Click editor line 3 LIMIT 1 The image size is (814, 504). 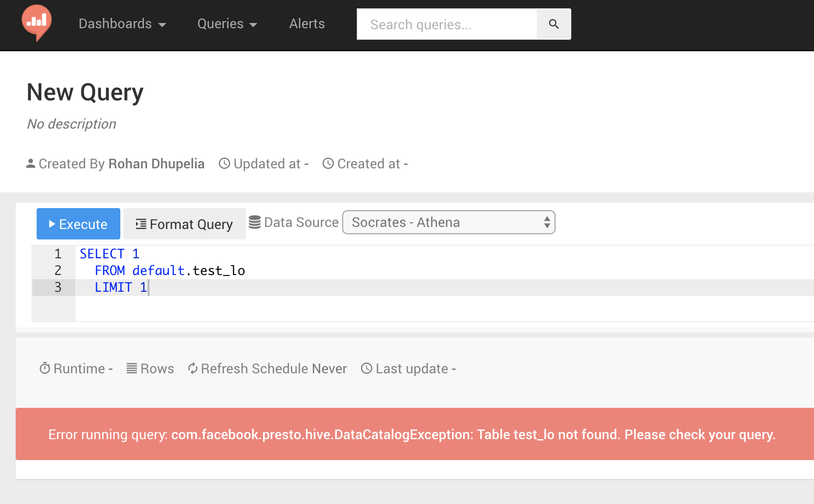(x=121, y=287)
